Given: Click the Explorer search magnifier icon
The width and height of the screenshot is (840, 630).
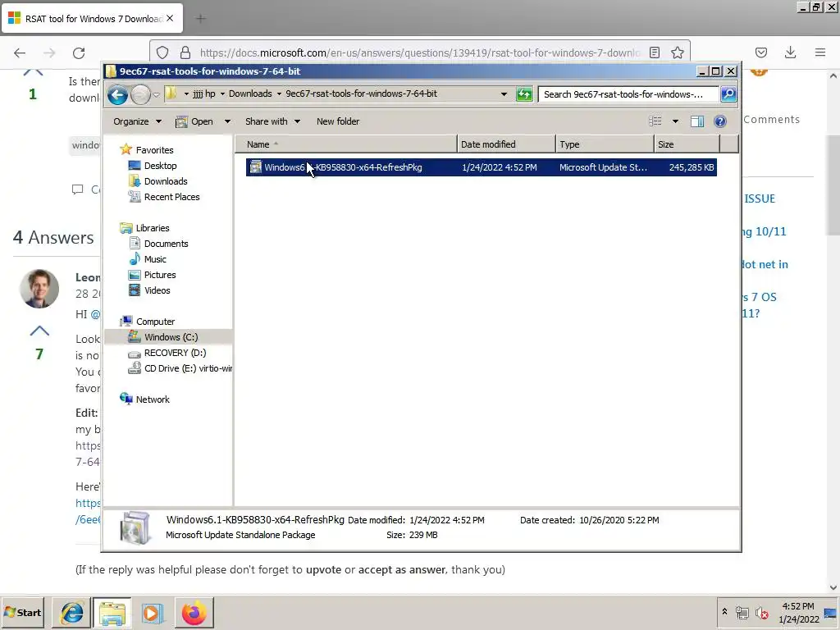Looking at the screenshot, I should [728, 94].
